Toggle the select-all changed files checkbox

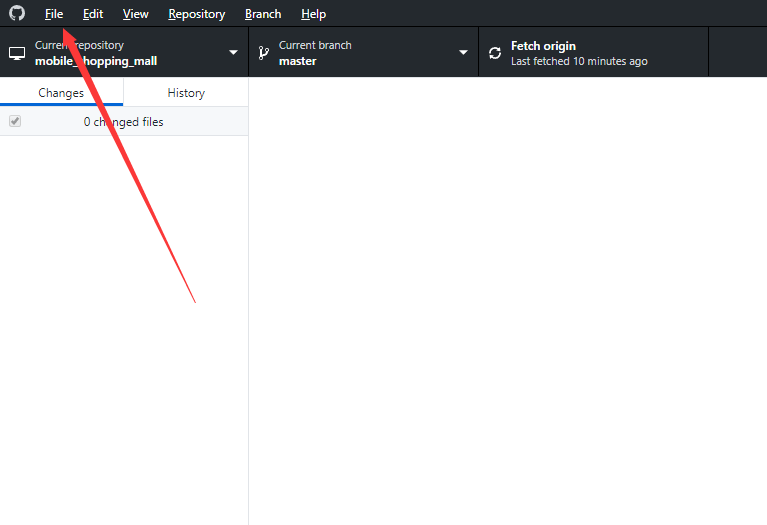tap(15, 121)
